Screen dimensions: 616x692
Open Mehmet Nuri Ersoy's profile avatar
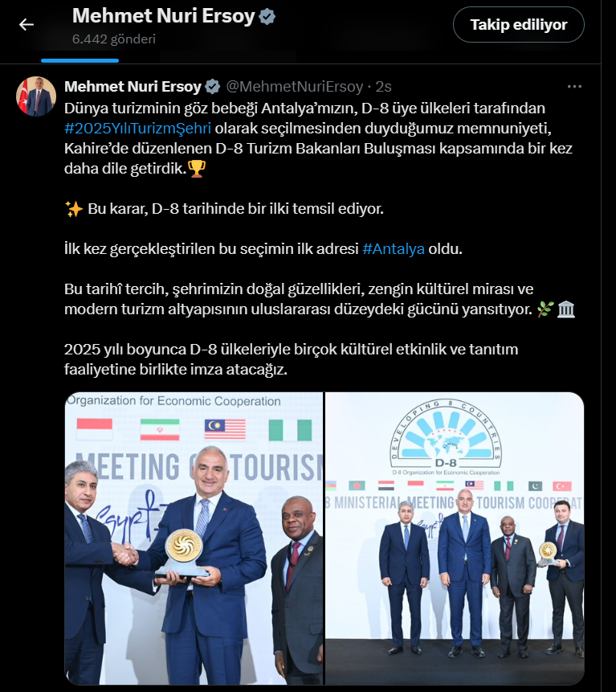pos(36,96)
